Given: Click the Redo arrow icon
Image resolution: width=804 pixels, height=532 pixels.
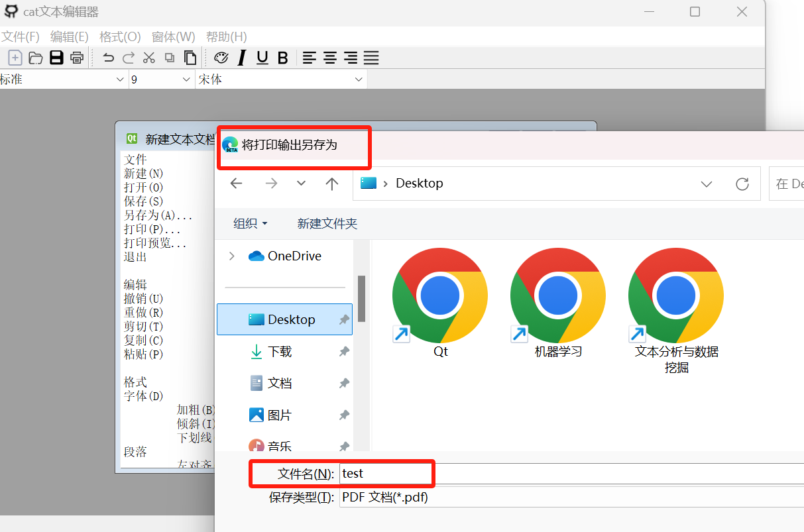Looking at the screenshot, I should (129, 58).
